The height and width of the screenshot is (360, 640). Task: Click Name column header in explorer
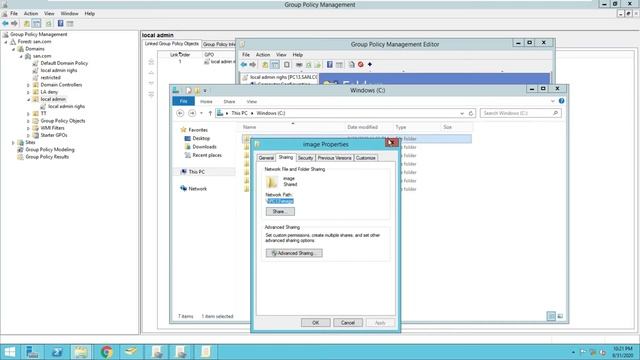(250, 127)
